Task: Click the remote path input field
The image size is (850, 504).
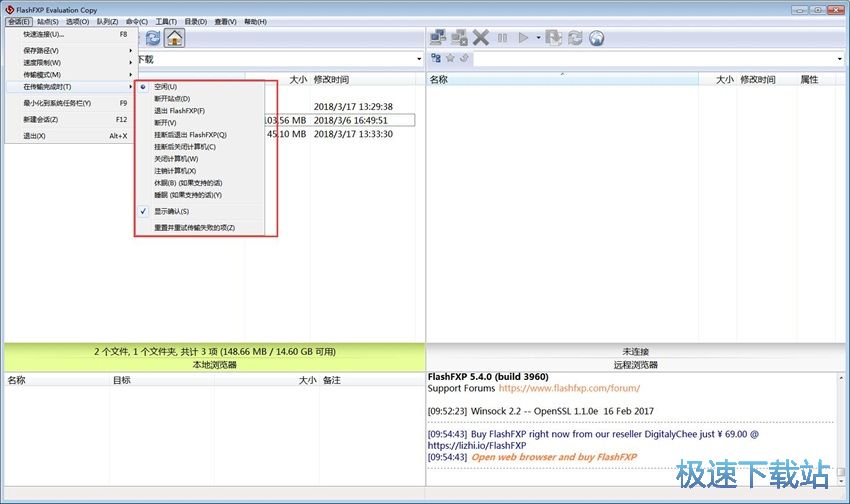Action: [x=654, y=59]
